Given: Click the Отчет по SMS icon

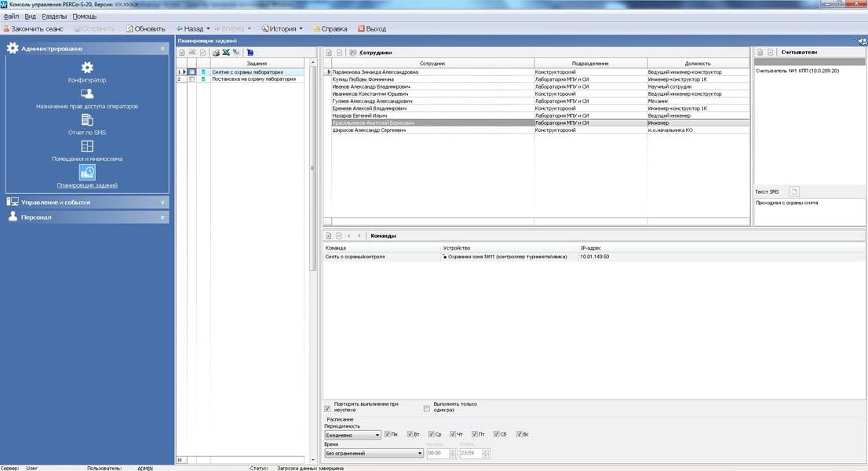Looking at the screenshot, I should click(87, 120).
